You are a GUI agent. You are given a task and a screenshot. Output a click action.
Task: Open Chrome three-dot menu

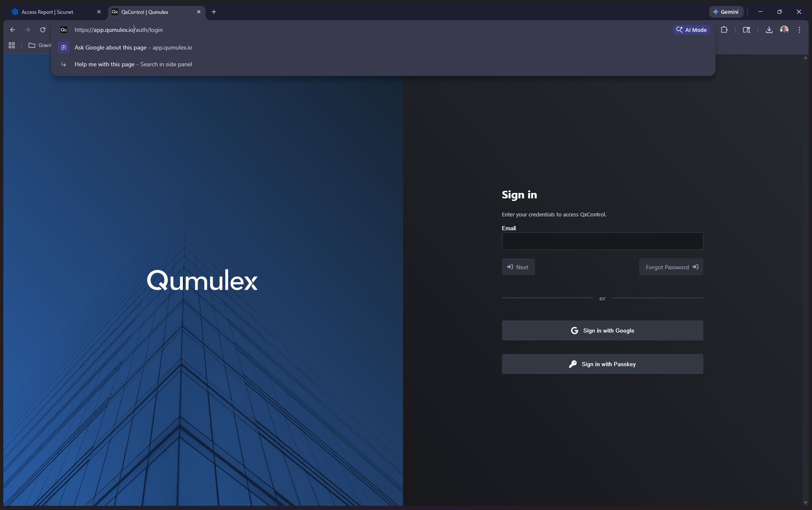coord(799,30)
